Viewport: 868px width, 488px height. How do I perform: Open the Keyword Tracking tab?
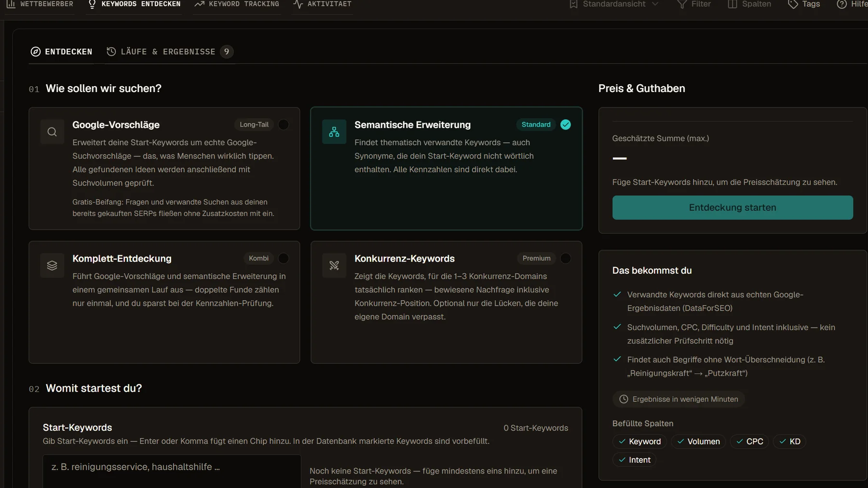click(x=237, y=4)
